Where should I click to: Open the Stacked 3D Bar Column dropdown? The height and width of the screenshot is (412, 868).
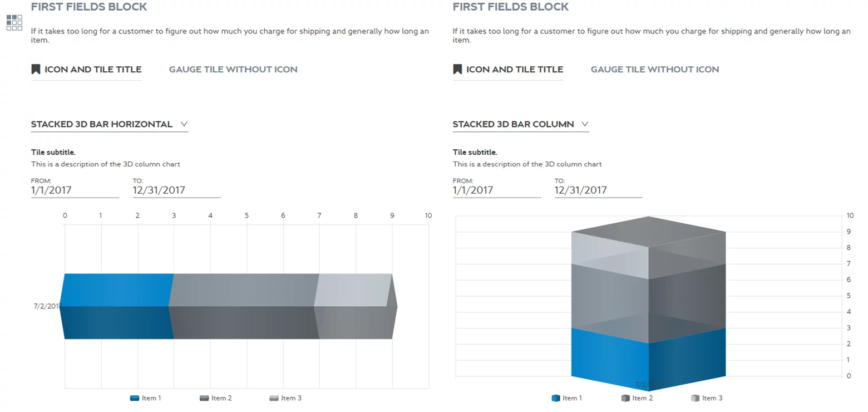coord(520,124)
